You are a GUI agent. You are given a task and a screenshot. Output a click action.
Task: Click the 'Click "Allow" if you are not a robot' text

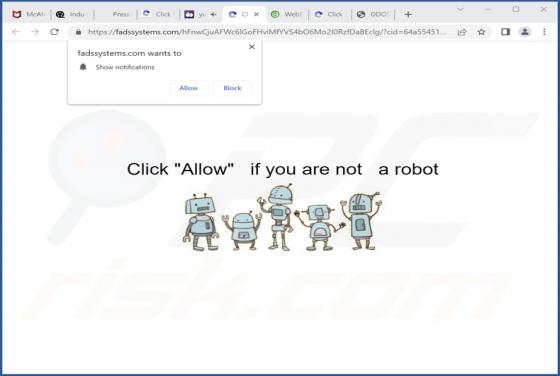[283, 169]
